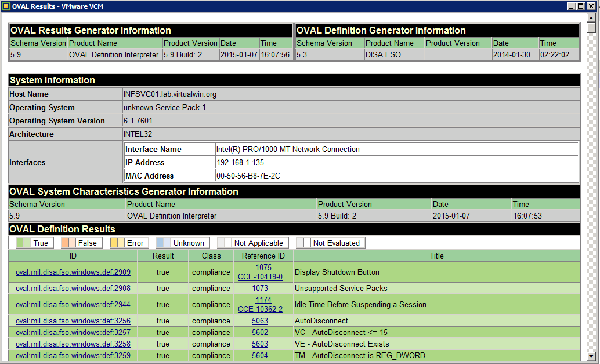Open definition link oval:mil.disa.fso.windows:def:3257
This screenshot has height=364, width=600.
point(73,332)
